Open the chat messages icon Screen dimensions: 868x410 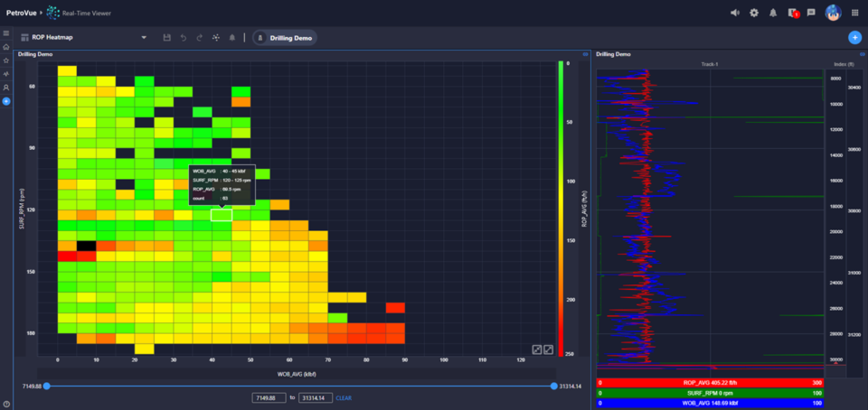811,13
